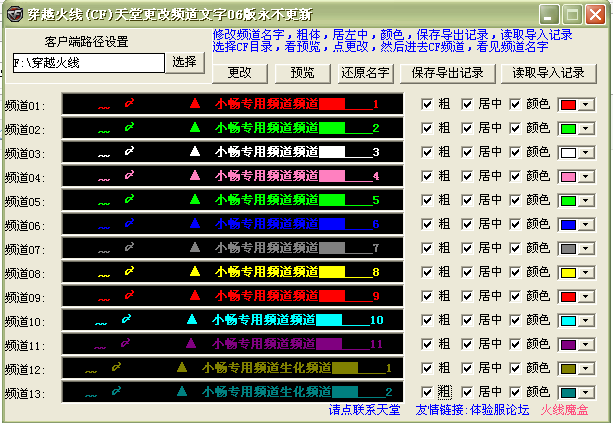Image resolution: width=613 pixels, height=423 pixels.
Task: Click the 频道01 red preview name field
Action: point(232,104)
